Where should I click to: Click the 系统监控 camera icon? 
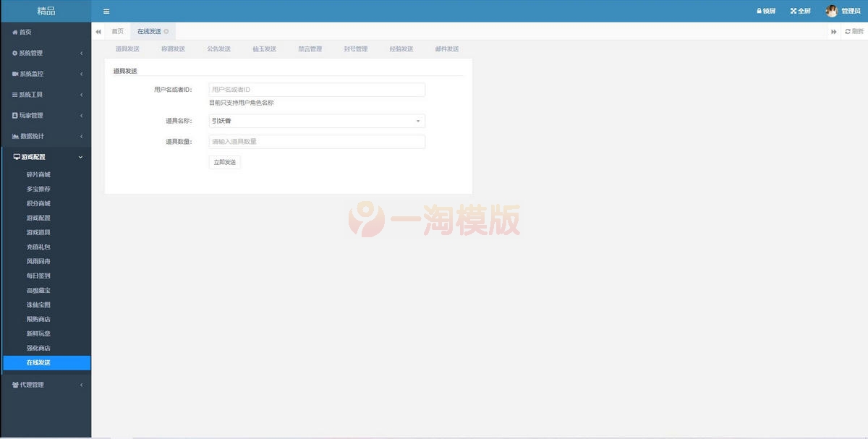point(17,73)
